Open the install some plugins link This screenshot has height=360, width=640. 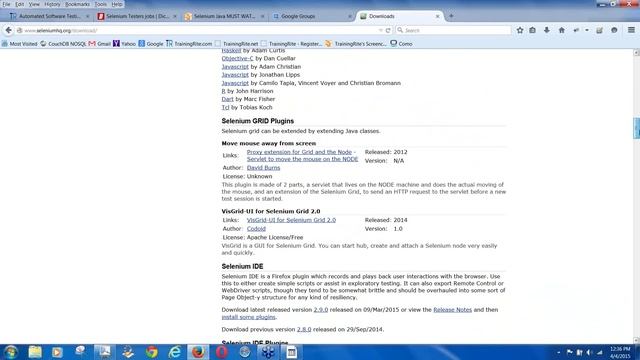[249, 317]
